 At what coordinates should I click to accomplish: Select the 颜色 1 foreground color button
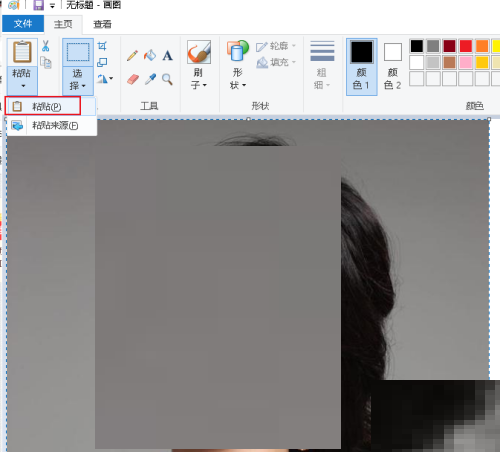362,67
